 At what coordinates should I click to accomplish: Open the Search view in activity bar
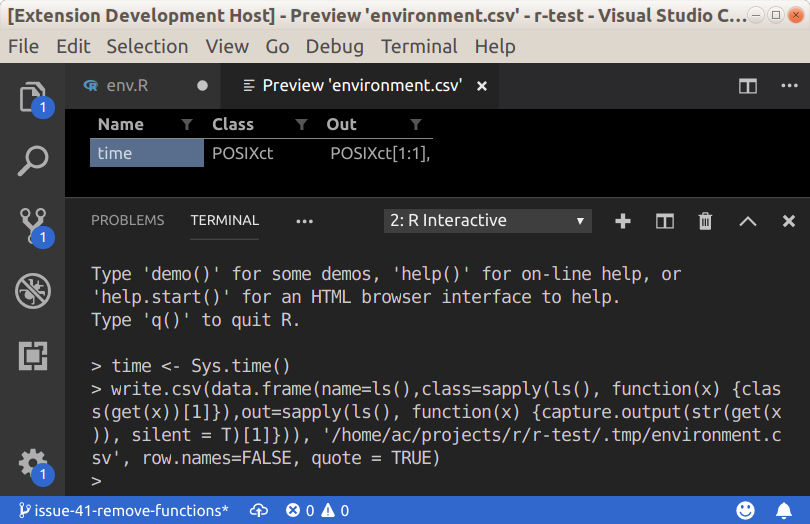click(33, 161)
